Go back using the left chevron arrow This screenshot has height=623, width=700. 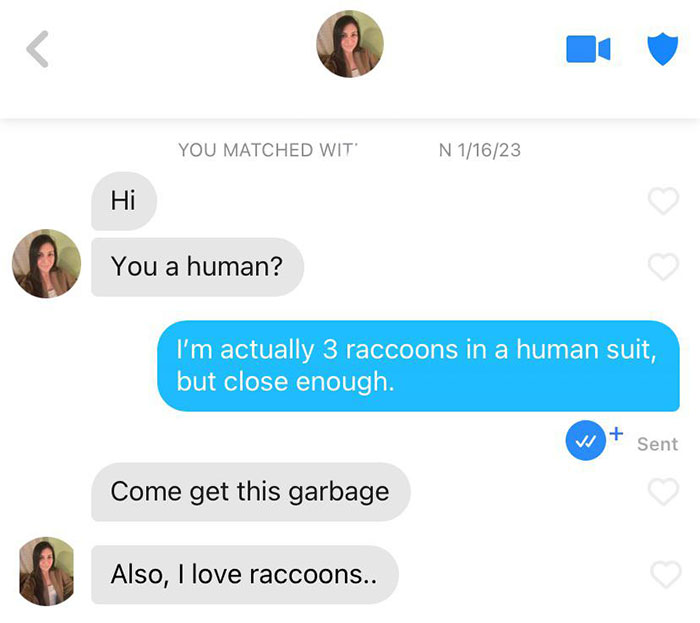[x=37, y=49]
